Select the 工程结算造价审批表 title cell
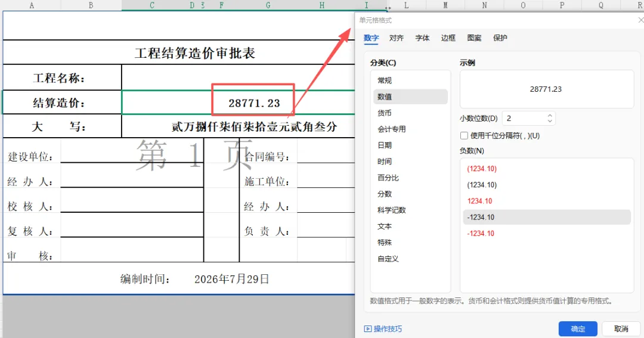Screen dimensions: 644x338 pos(195,53)
